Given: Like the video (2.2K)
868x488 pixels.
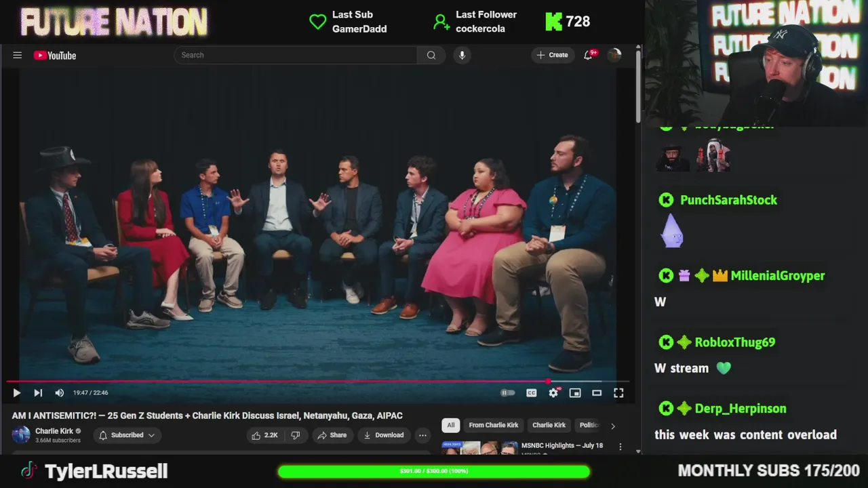Looking at the screenshot, I should (264, 435).
